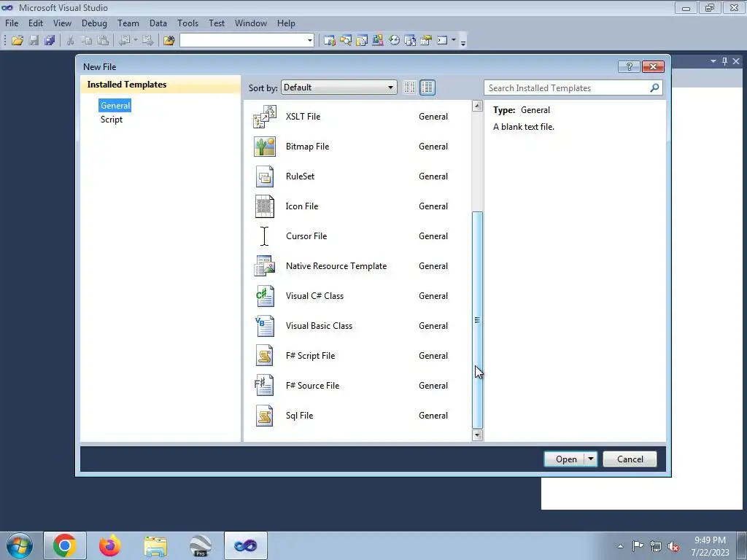Select the General template category
The image size is (747, 560).
pyautogui.click(x=115, y=106)
